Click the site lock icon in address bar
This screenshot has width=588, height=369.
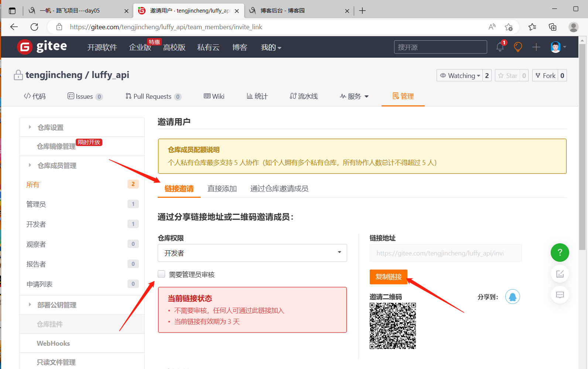click(59, 27)
